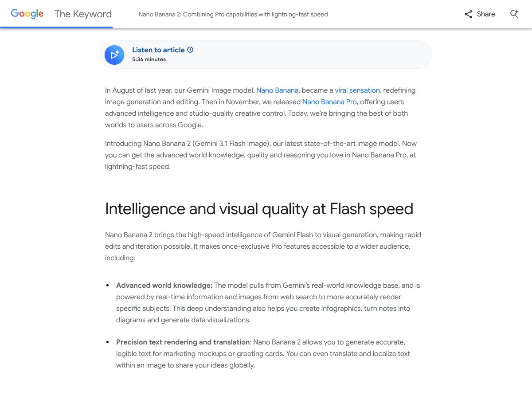Image resolution: width=532 pixels, height=399 pixels.
Task: Open the Nano Banana Pro link
Action: click(329, 102)
